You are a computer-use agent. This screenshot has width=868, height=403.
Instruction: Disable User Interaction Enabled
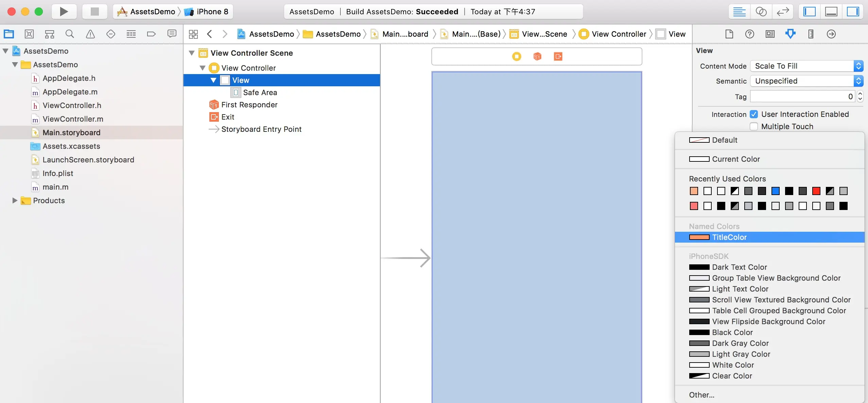click(754, 114)
